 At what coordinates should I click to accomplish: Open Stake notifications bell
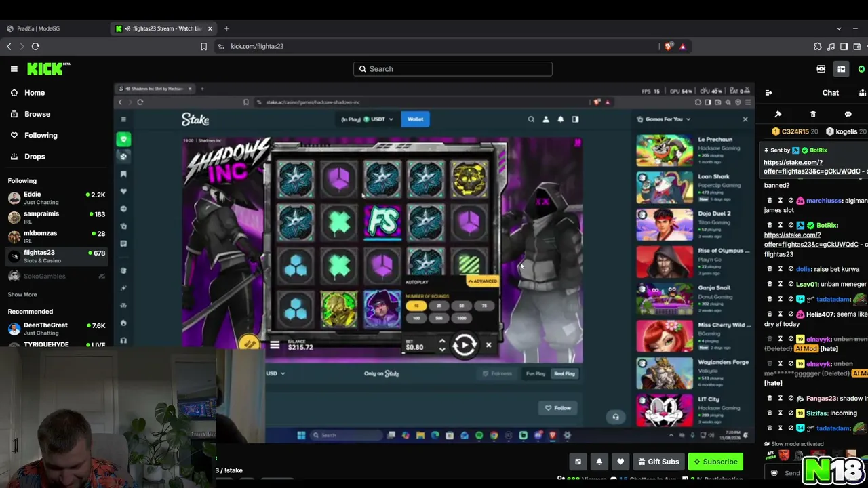click(561, 119)
